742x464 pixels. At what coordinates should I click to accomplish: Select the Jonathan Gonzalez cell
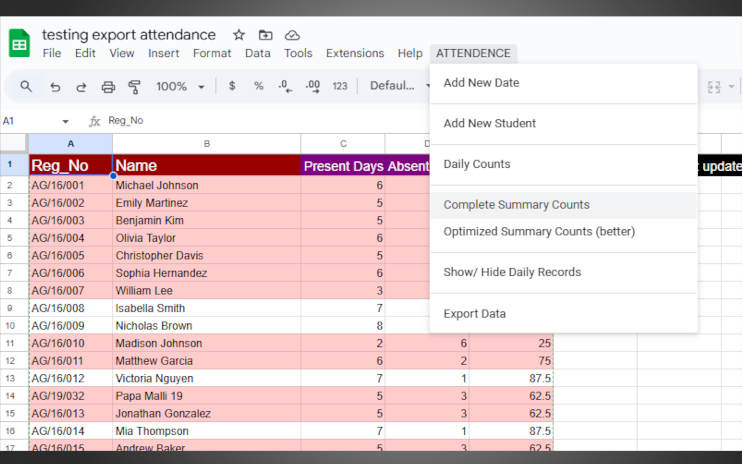pos(206,413)
